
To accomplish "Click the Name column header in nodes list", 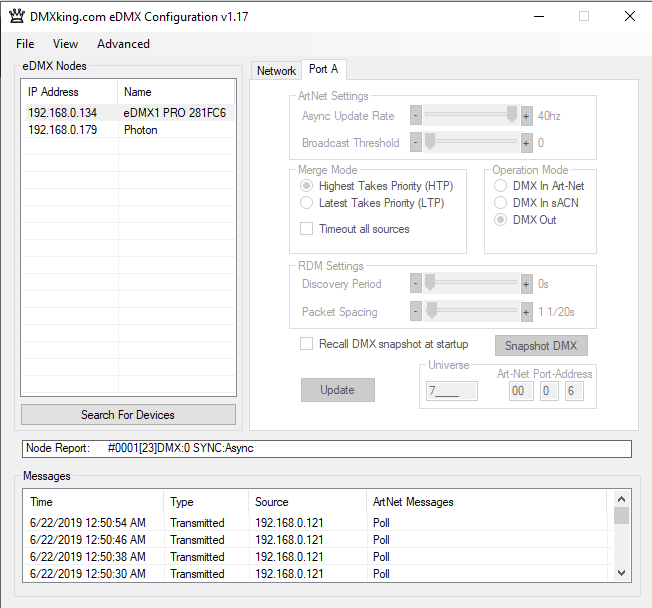I will pyautogui.click(x=176, y=92).
